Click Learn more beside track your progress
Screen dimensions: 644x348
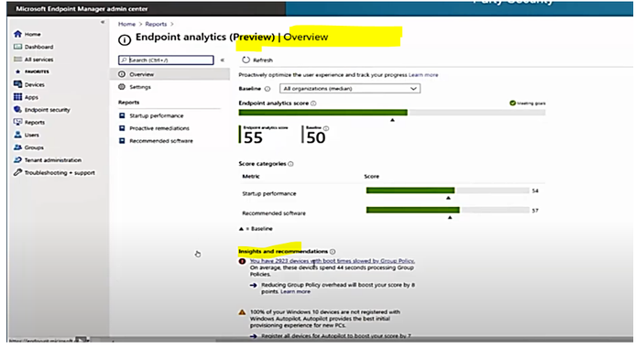pyautogui.click(x=423, y=75)
